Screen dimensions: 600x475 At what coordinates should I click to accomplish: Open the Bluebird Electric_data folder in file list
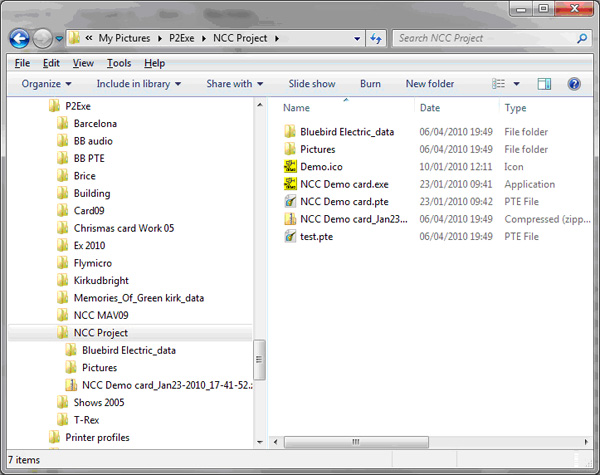coord(346,132)
